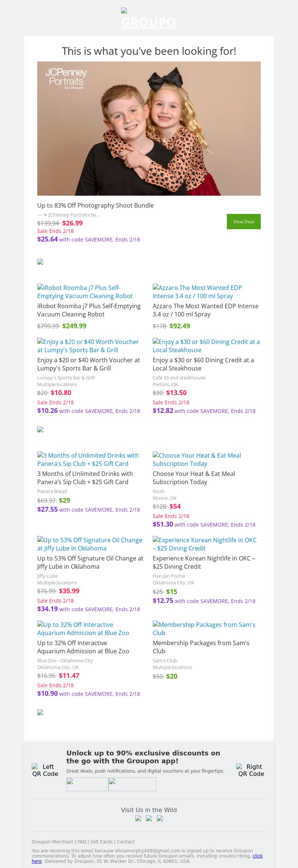Select the Lumpy's Sports Bar voucher image link

tap(88, 346)
